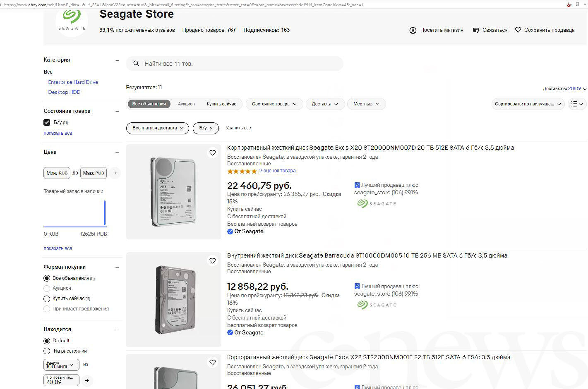Click verified checkmark near Exos X20 'От Seagate'
Viewport: 588px width, 389px height.
230,231
